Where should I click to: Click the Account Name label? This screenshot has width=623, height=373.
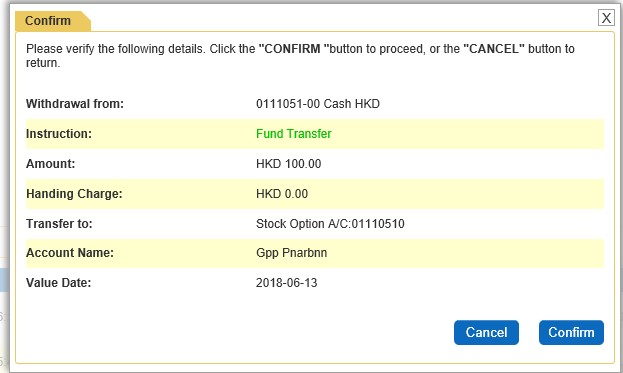pos(70,253)
